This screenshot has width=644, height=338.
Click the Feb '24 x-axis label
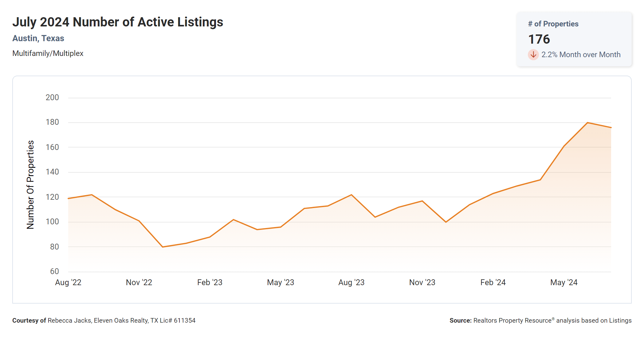[493, 282]
